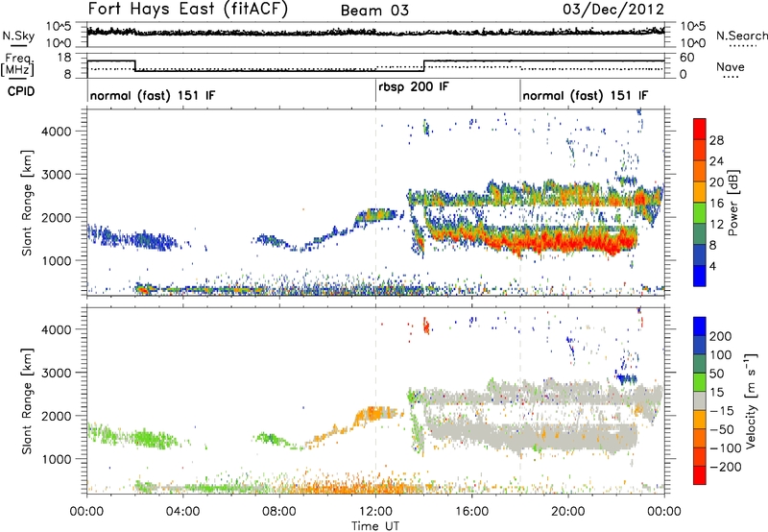Click the 'Velocity [m s-1]' colorbar label
This screenshot has height=532, width=768.
pos(751,400)
